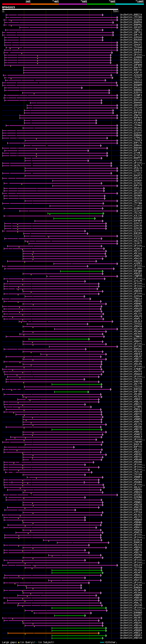Select hit label UniRef100_B8A767

click(x=131, y=67)
